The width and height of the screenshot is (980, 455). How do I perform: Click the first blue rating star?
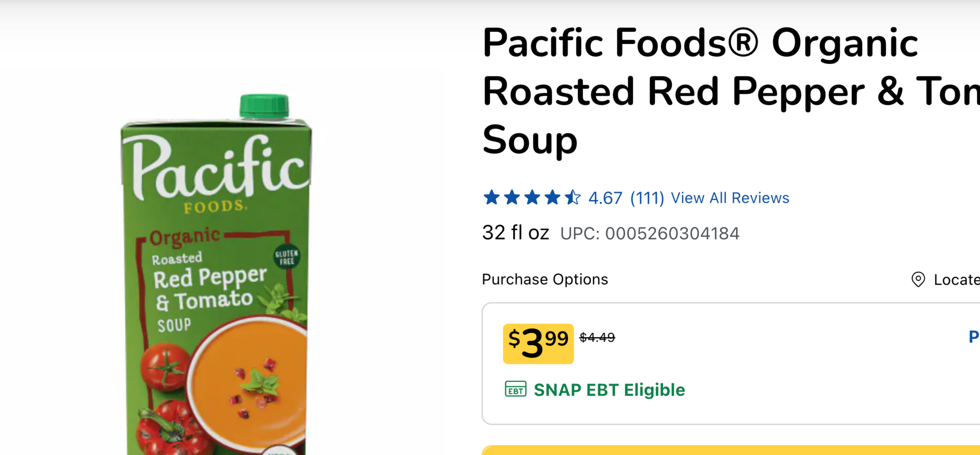pyautogui.click(x=491, y=197)
